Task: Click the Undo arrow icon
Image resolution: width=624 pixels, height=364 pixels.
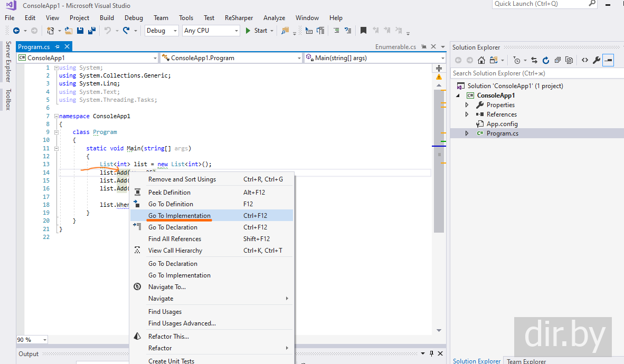Action: click(108, 31)
